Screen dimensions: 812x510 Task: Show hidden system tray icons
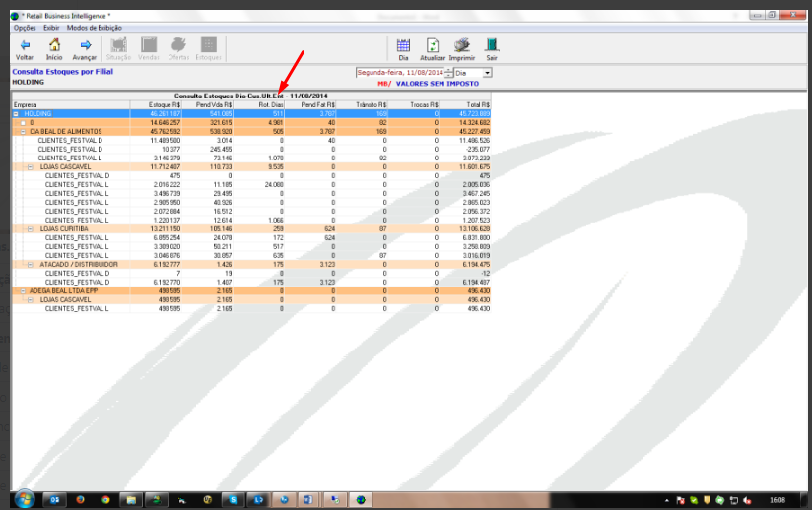point(666,500)
